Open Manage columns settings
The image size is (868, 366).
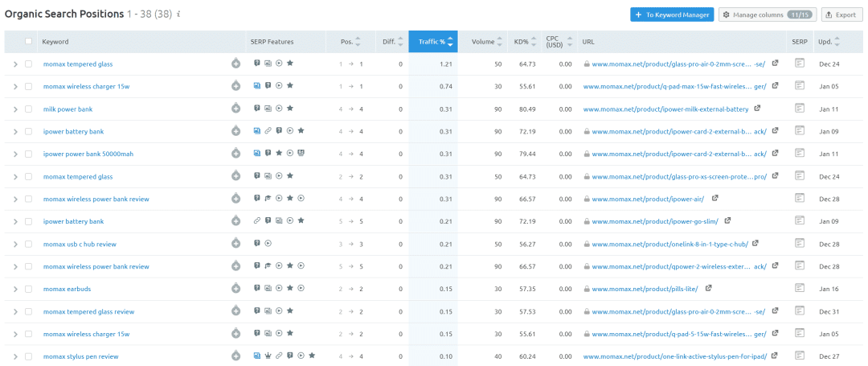(x=767, y=14)
